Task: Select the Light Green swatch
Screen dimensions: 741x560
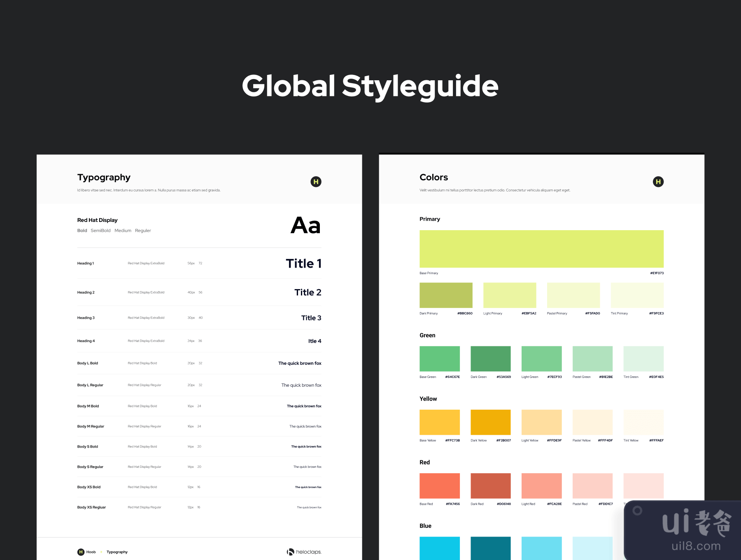Action: click(541, 359)
